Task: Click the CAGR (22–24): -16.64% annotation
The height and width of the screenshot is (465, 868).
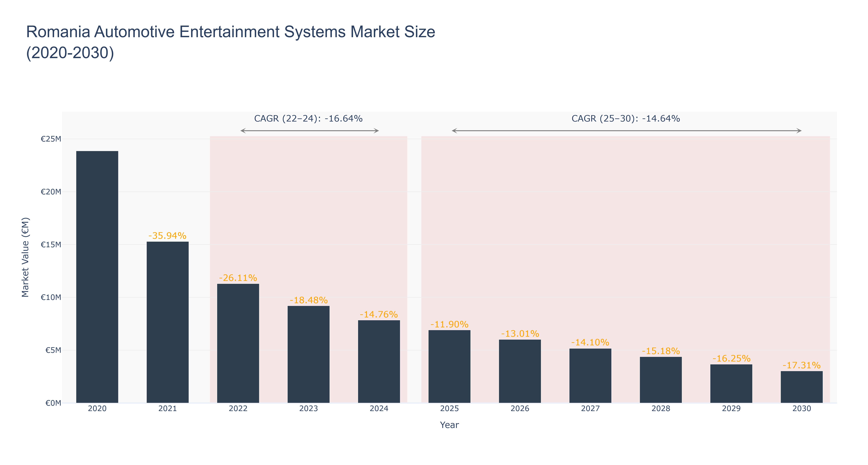Action: point(308,119)
